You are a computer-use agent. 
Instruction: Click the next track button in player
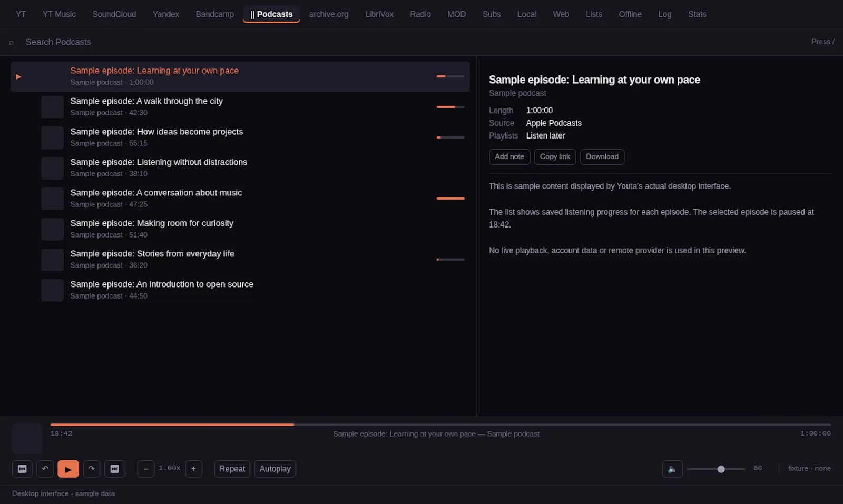pyautogui.click(x=115, y=469)
